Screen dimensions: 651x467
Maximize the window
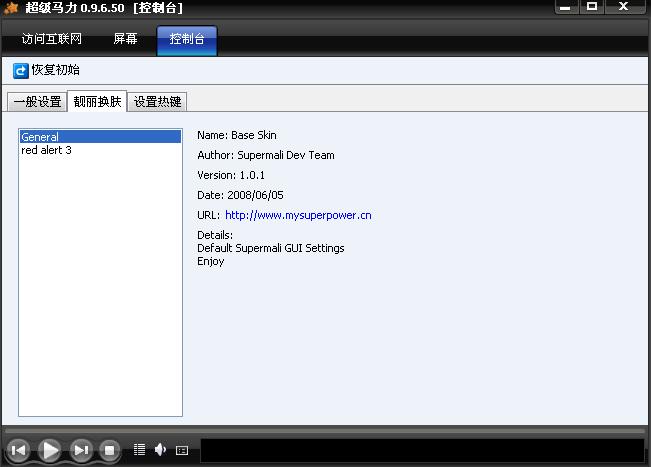592,7
